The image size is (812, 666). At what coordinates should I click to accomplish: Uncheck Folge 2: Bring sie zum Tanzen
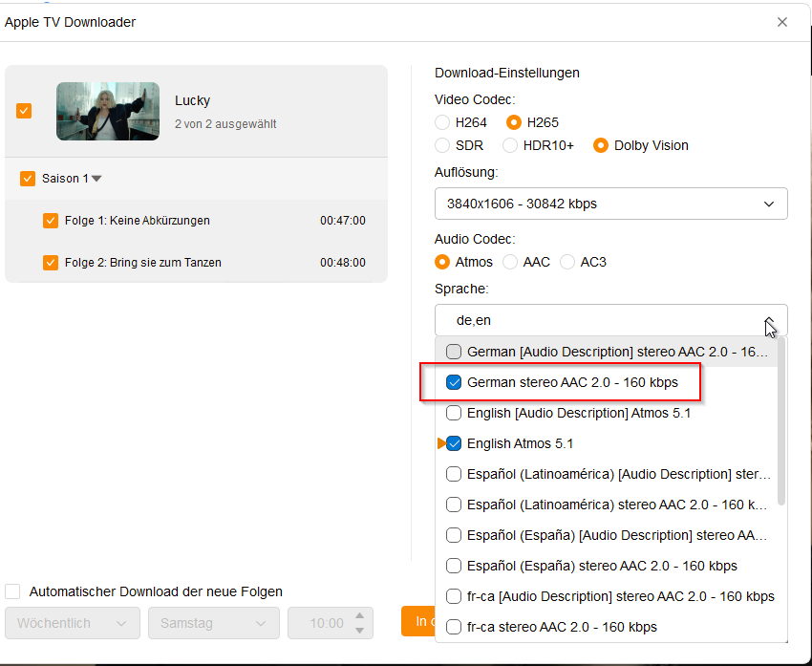click(51, 263)
